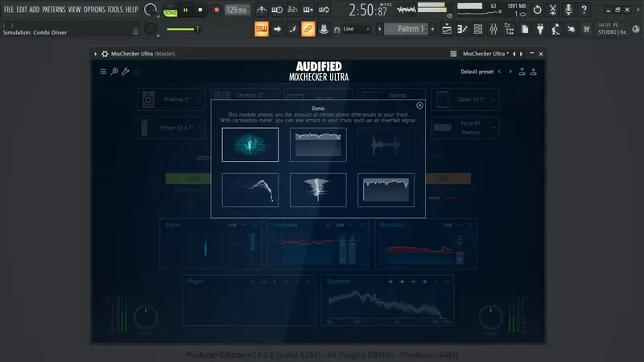The image size is (644, 362).
Task: Select the top-middle loudness graph thumbnail
Action: pyautogui.click(x=318, y=145)
